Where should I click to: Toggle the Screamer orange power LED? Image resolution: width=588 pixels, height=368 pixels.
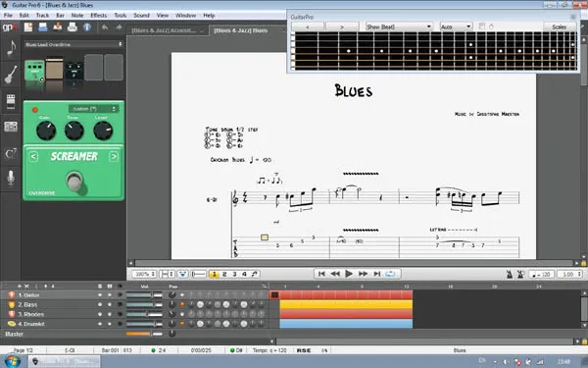coord(35,110)
